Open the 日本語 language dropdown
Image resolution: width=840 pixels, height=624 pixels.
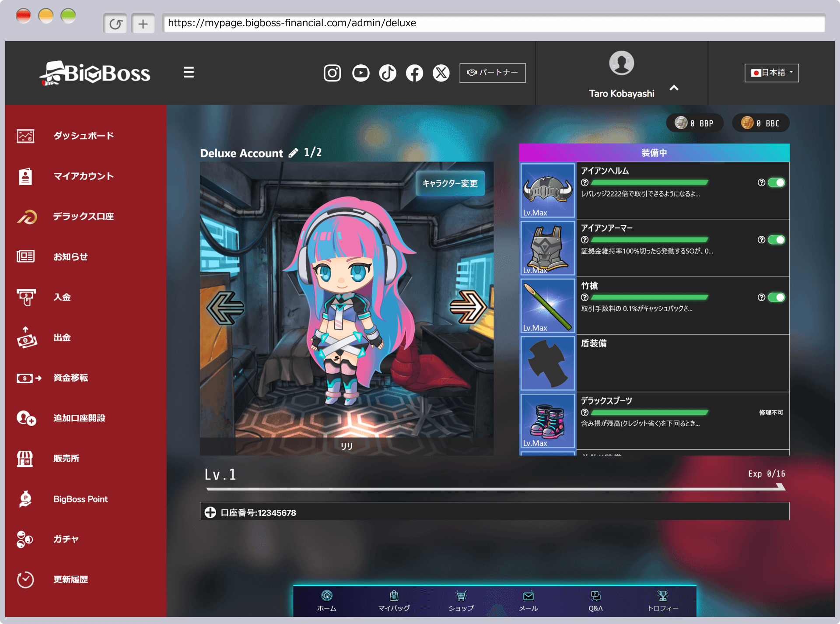[x=771, y=73]
